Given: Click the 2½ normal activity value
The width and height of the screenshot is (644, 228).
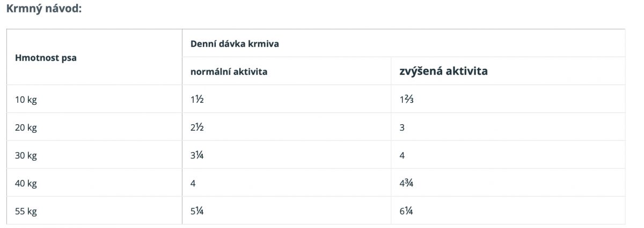Looking at the screenshot, I should pos(197,127).
